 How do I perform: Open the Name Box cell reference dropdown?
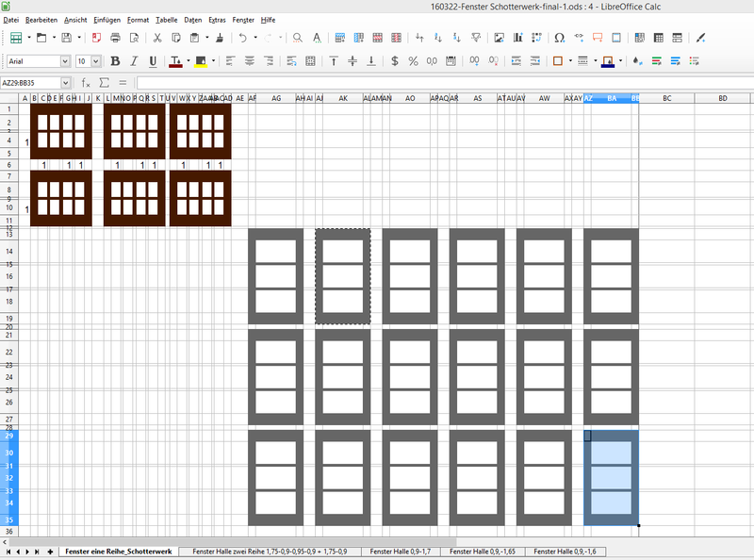[65, 83]
